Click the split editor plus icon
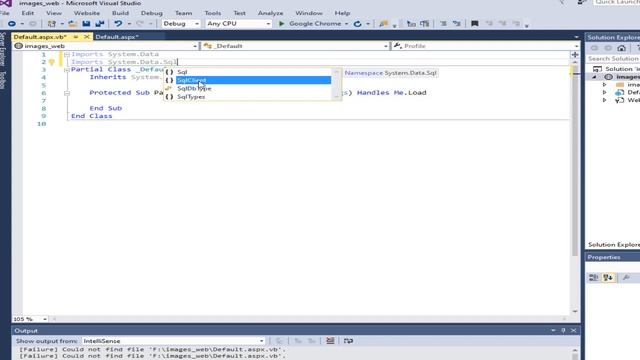 [575, 54]
